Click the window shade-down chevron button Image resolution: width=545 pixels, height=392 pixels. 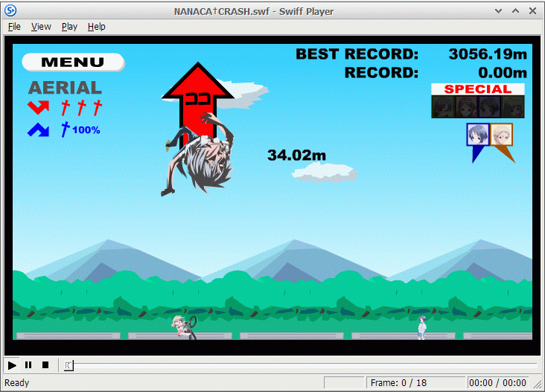tap(498, 10)
